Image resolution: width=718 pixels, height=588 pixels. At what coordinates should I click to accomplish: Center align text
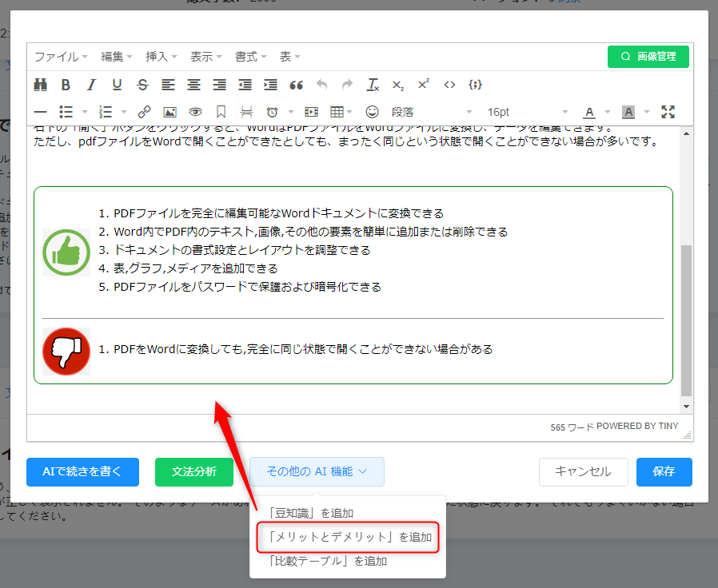pos(193,85)
